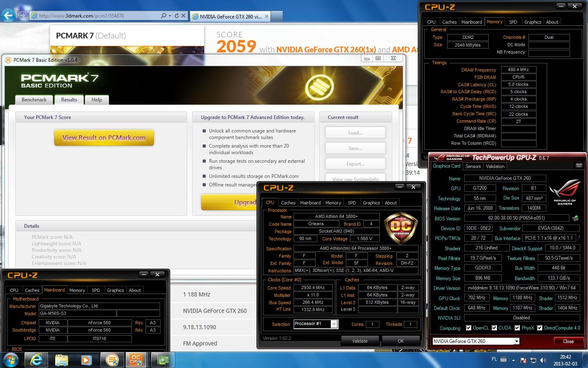The image size is (588, 368).
Task: Click the PL language indicator in the tray
Action: [494, 359]
